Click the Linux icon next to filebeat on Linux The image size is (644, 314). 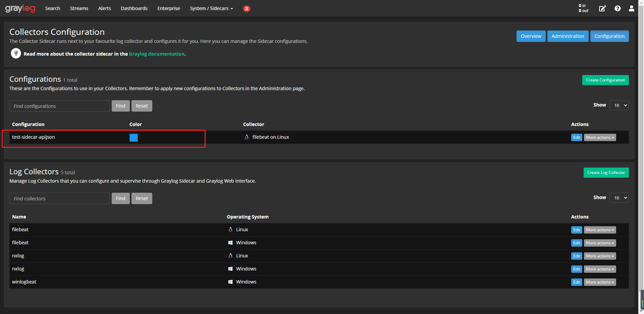point(247,137)
